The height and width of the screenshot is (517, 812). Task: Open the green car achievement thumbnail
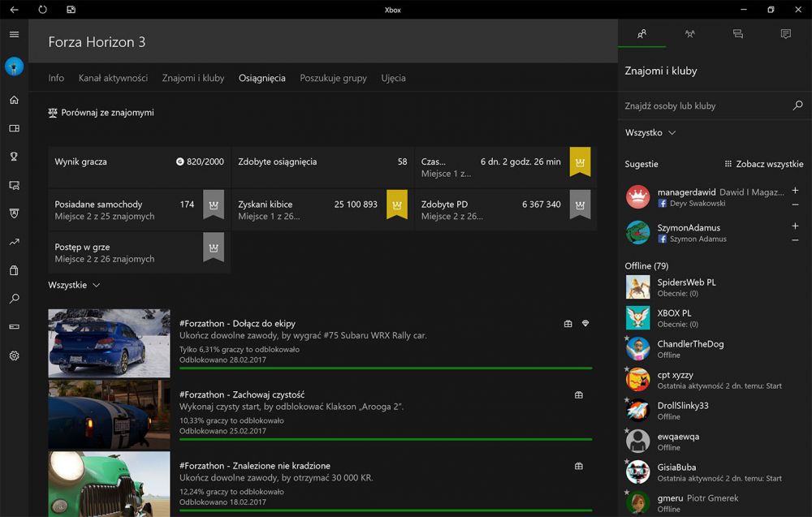(x=109, y=484)
